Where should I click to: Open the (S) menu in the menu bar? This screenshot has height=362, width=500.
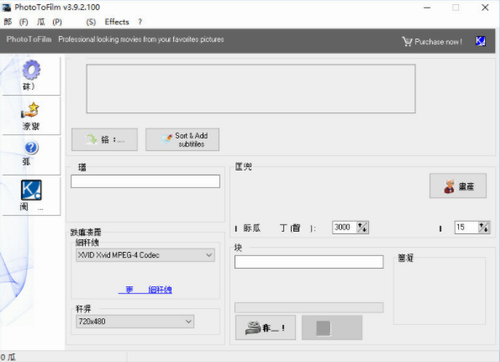pos(91,22)
